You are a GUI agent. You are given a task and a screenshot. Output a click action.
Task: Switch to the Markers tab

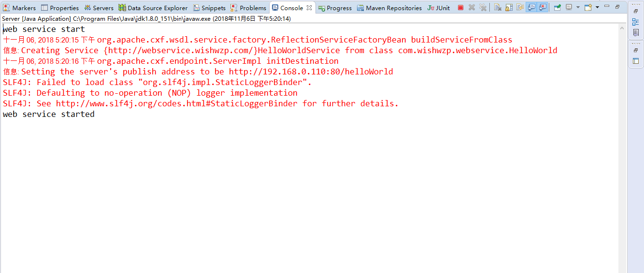click(x=19, y=8)
